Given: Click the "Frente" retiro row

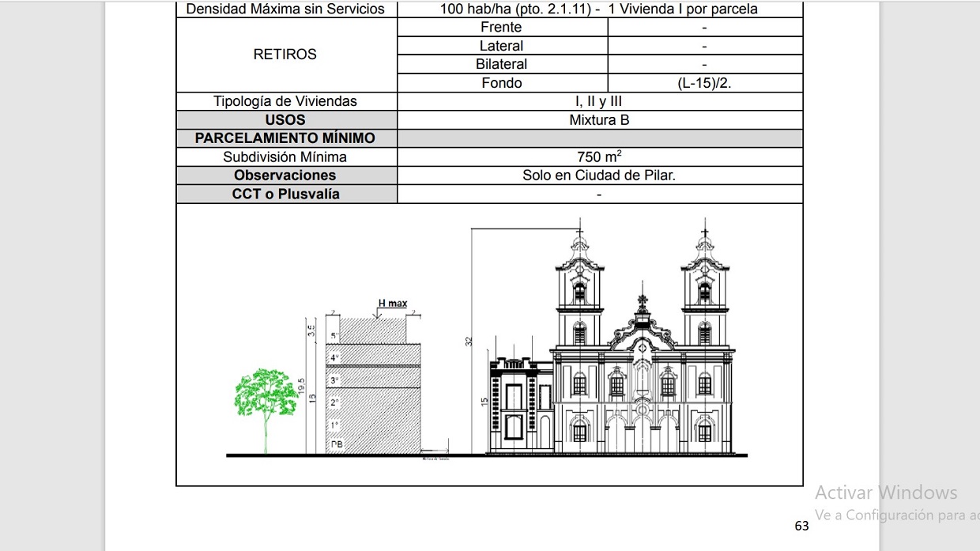Looking at the screenshot, I should [501, 26].
